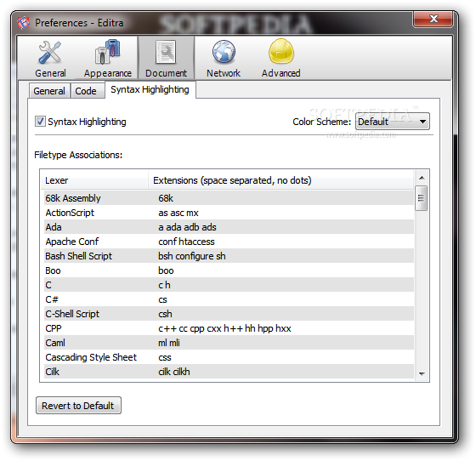Select the 68k Assembly lexer row
The image size is (476, 461).
[x=229, y=198]
